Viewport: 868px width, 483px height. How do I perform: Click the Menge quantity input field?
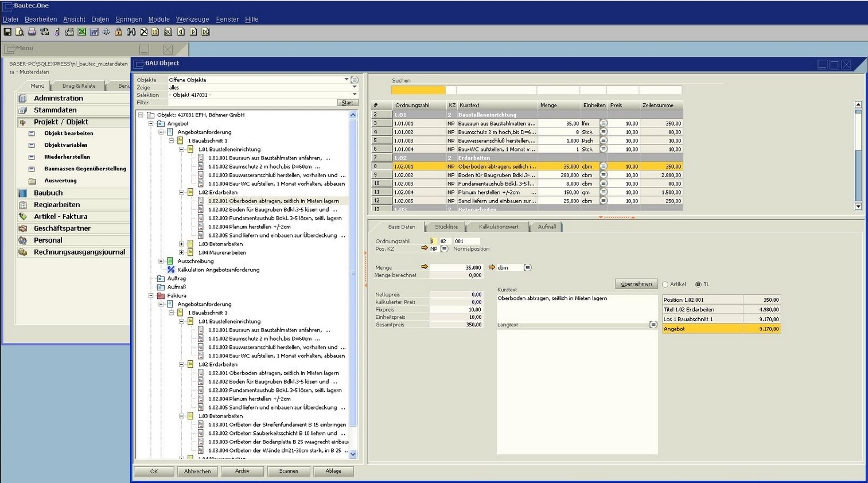pos(457,267)
